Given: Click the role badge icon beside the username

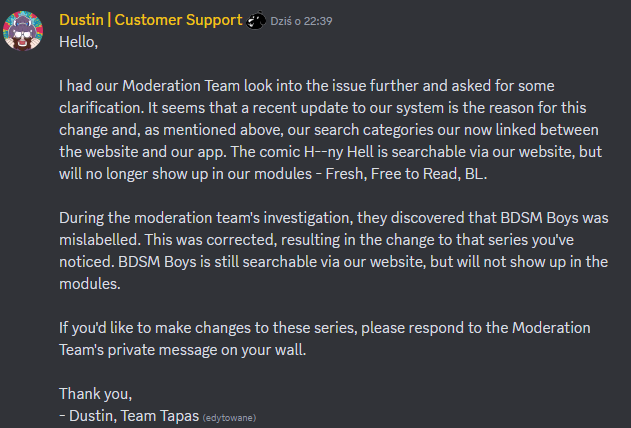Looking at the screenshot, I should tap(257, 20).
